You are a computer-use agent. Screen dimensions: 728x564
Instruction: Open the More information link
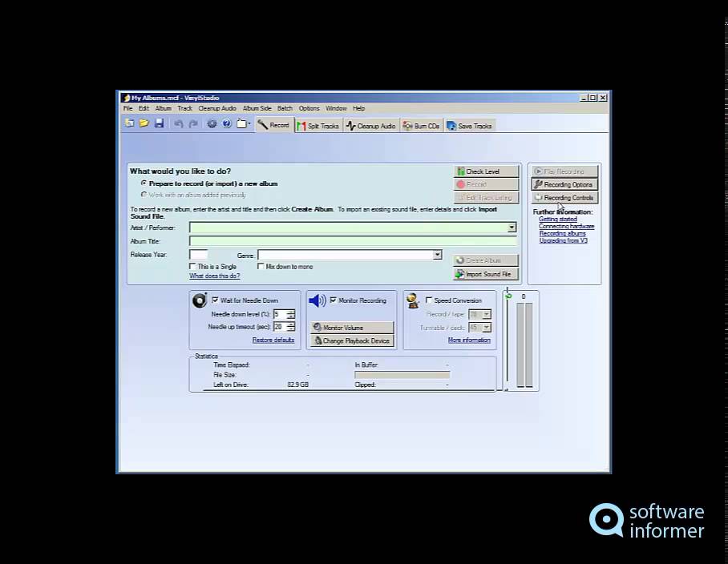click(469, 340)
